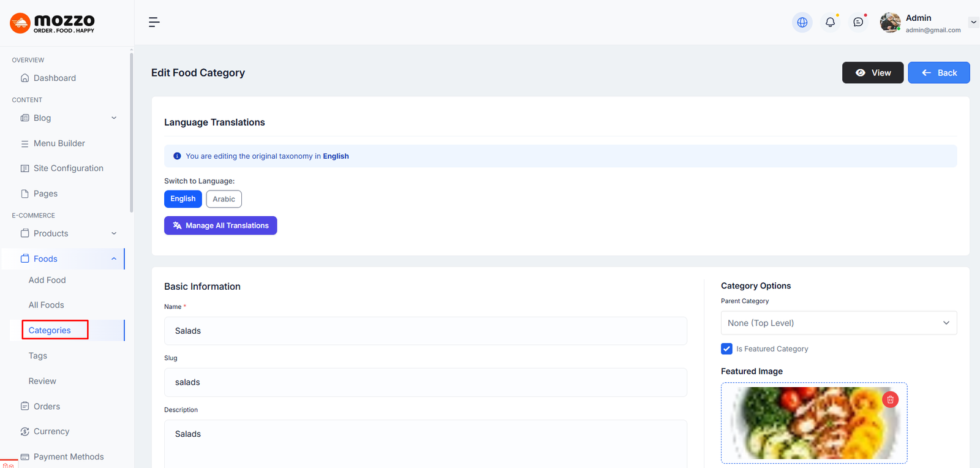Open Dashboard from the sidebar

tap(55, 78)
